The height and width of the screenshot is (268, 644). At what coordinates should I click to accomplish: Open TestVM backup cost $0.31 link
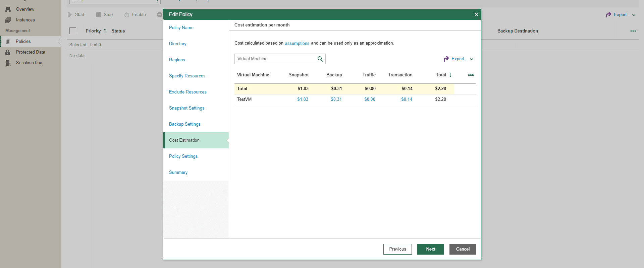336,99
